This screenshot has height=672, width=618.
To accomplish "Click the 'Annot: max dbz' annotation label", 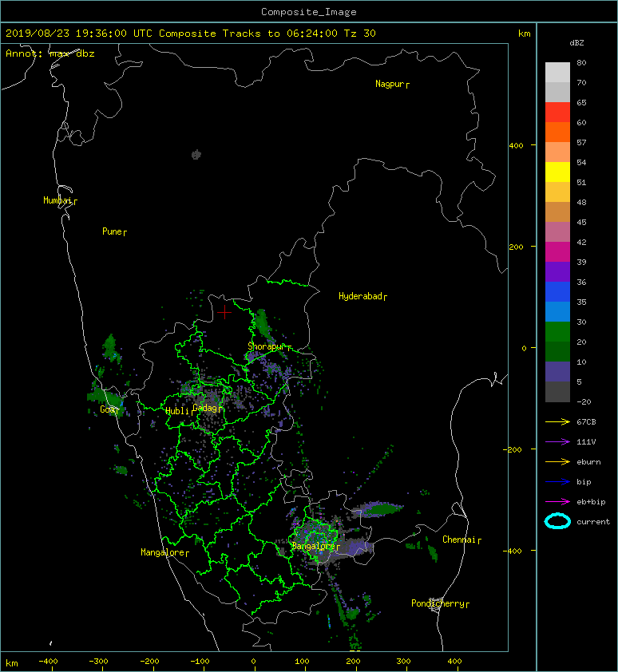I will (x=50, y=53).
